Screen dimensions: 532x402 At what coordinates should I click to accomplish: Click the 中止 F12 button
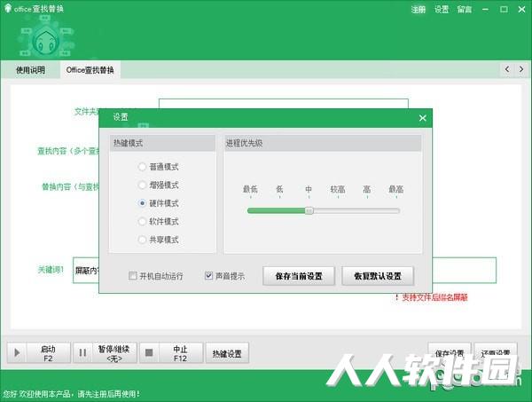[171, 353]
